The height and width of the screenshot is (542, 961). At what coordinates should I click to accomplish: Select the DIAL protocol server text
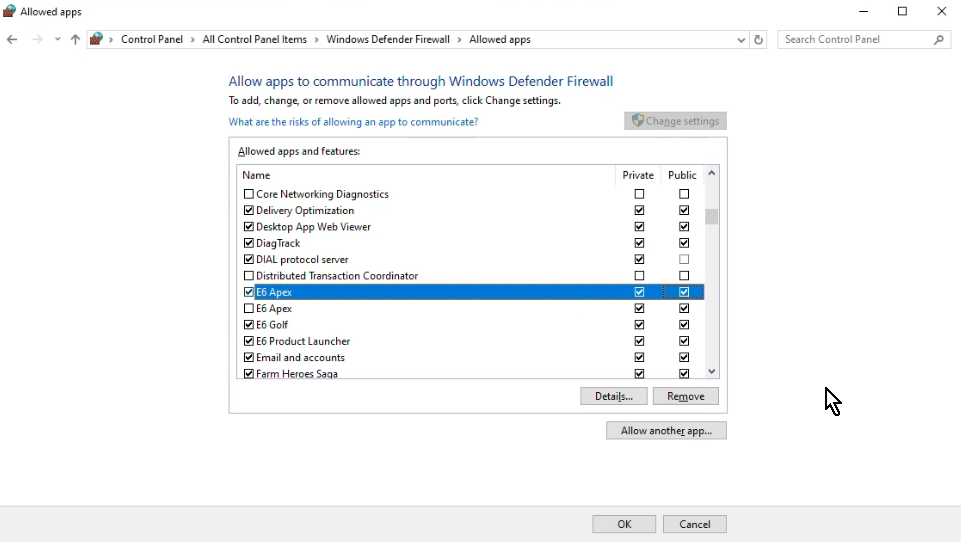tap(302, 259)
